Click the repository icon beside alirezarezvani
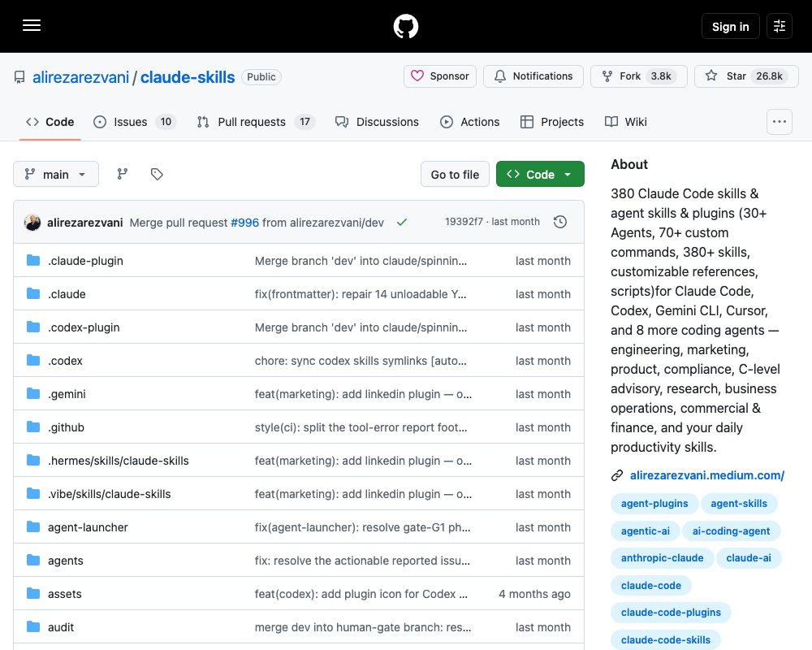812x650 pixels. (19, 77)
